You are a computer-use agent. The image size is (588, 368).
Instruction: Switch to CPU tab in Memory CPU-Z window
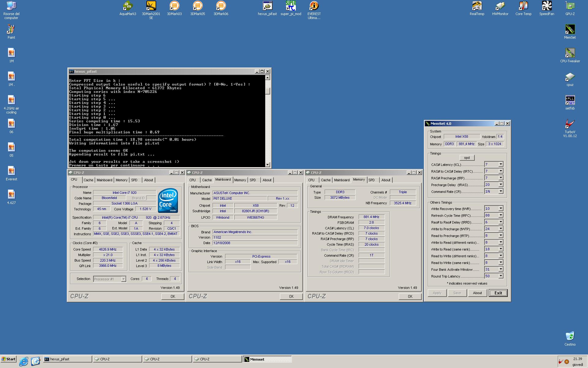coord(311,180)
